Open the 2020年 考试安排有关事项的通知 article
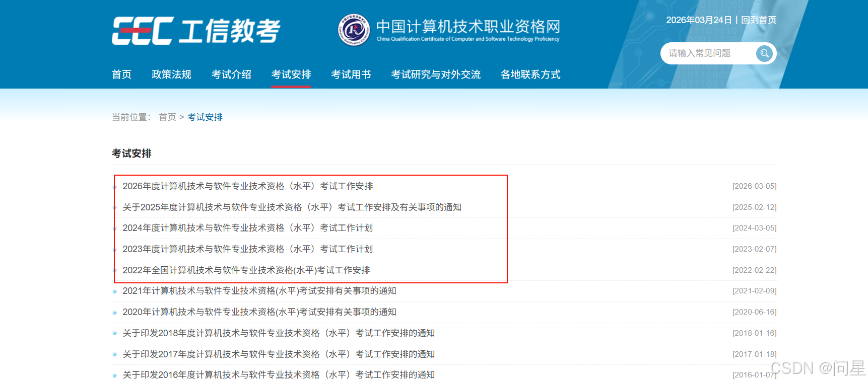868x383 pixels. 259,312
